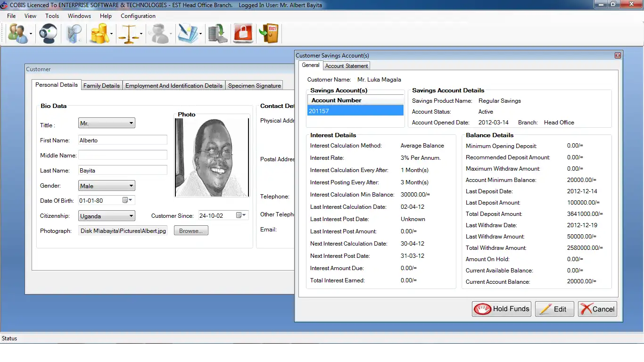Click the Average Balance calculation method value
This screenshot has width=644, height=362.
[x=422, y=146]
